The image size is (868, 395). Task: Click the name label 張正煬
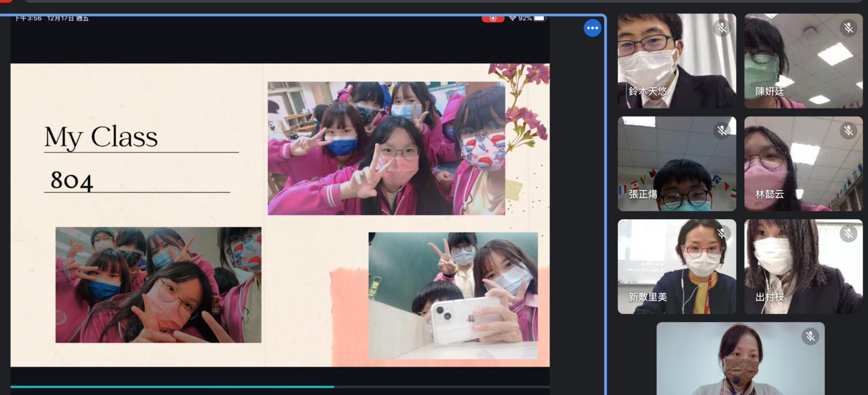point(643,195)
